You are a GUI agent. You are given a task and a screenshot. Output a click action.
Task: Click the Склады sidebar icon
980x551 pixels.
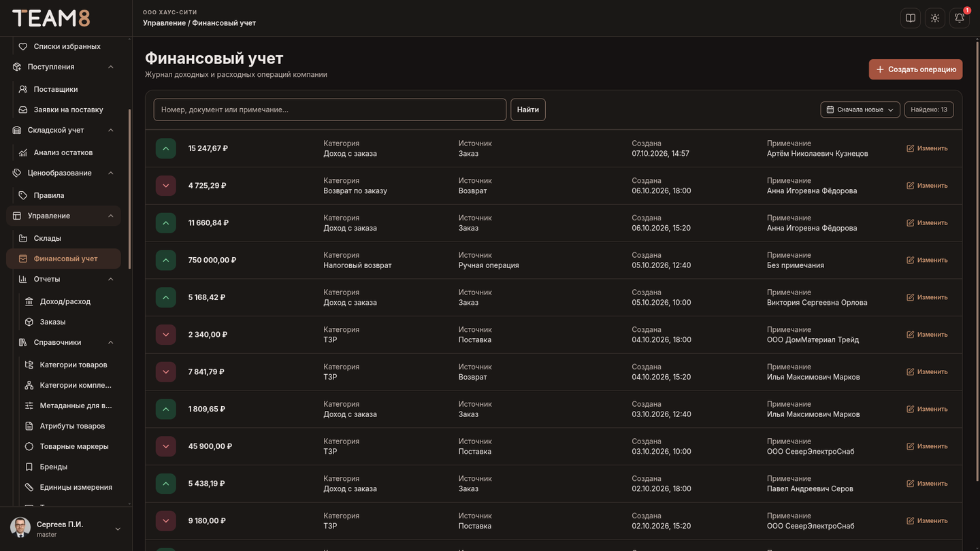(x=23, y=238)
